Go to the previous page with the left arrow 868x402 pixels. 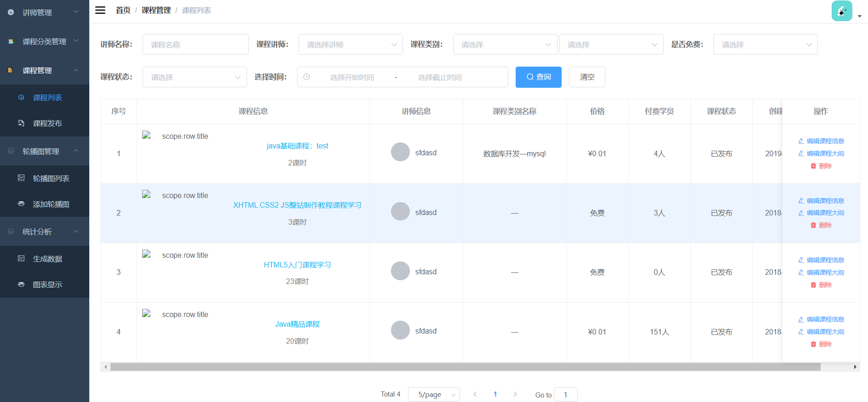pyautogui.click(x=475, y=394)
